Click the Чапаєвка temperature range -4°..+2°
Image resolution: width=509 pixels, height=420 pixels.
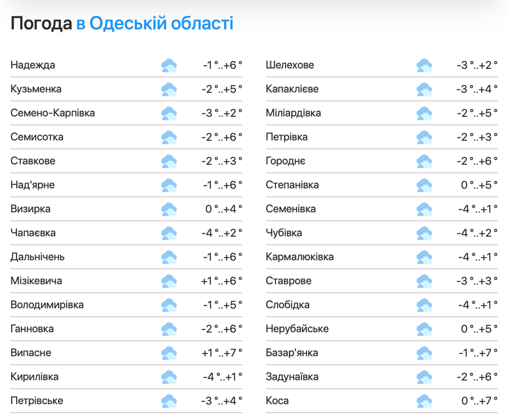[x=222, y=233]
